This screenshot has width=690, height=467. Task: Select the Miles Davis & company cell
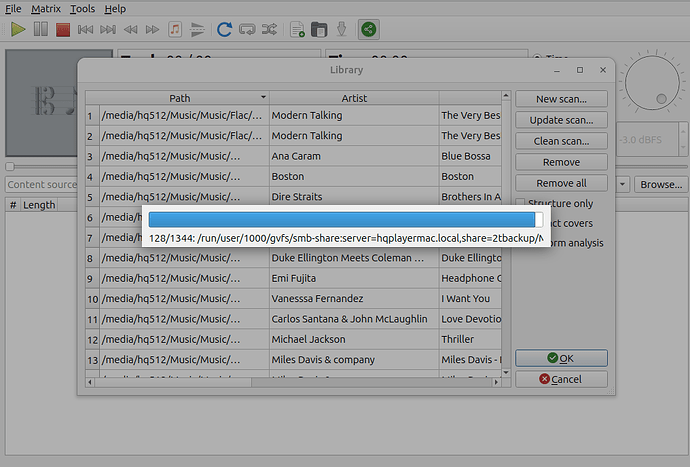354,360
